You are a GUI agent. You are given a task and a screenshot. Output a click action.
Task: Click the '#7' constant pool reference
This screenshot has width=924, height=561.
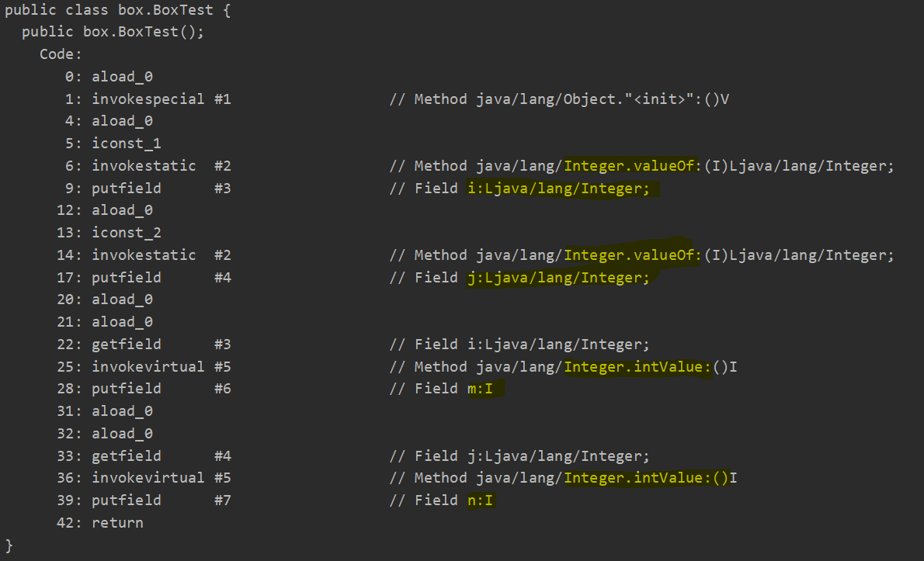[x=222, y=500]
